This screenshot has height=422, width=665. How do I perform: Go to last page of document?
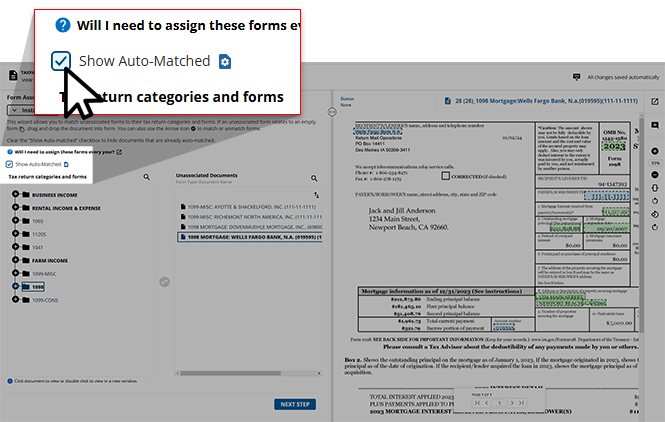tap(521, 403)
